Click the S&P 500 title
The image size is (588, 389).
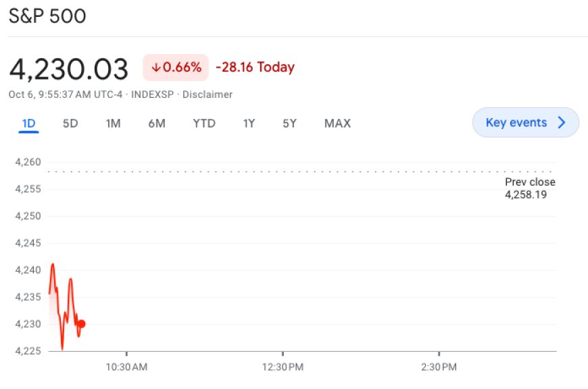coord(47,16)
